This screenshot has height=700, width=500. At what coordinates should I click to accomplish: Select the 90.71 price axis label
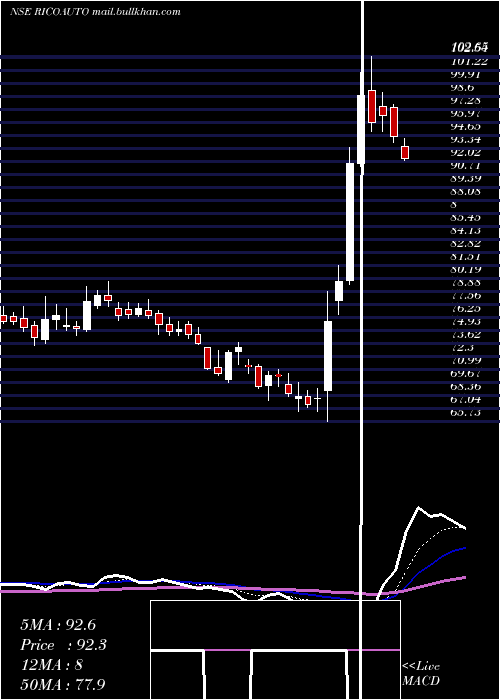tap(467, 165)
